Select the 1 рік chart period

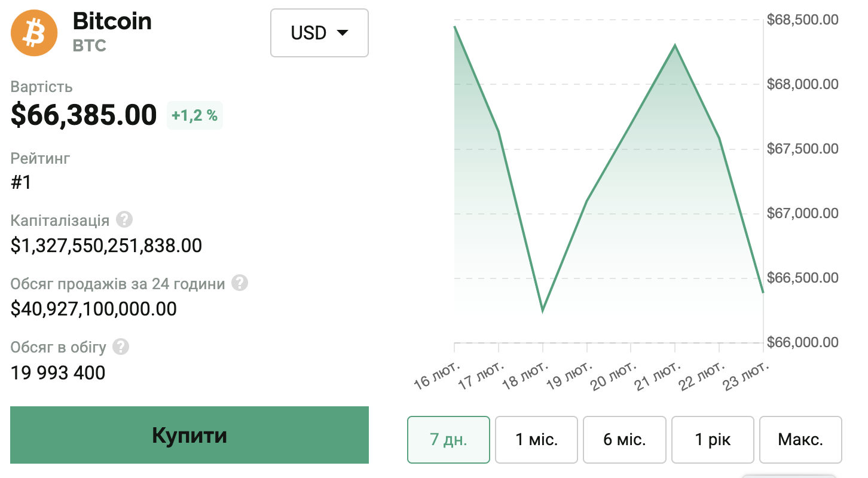[713, 440]
